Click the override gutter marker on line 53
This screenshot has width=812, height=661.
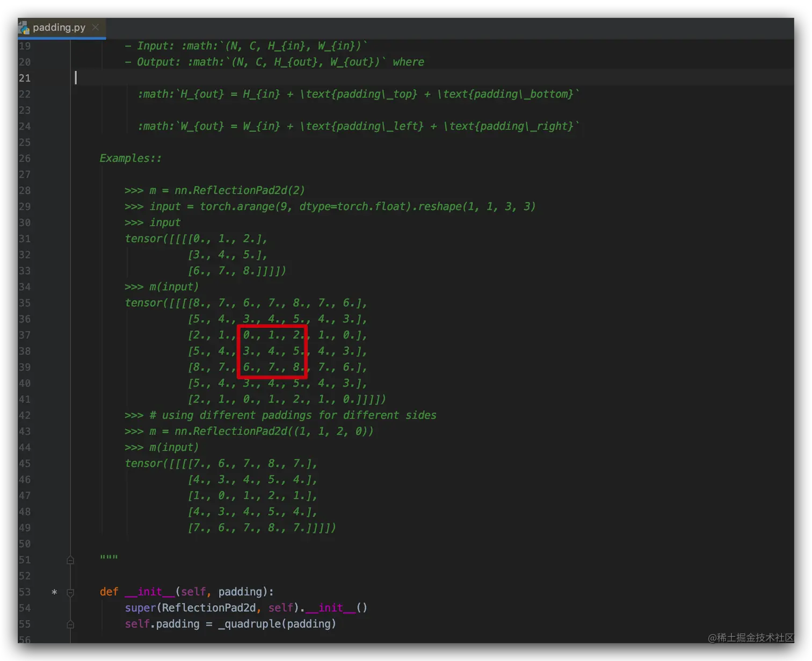tap(54, 592)
